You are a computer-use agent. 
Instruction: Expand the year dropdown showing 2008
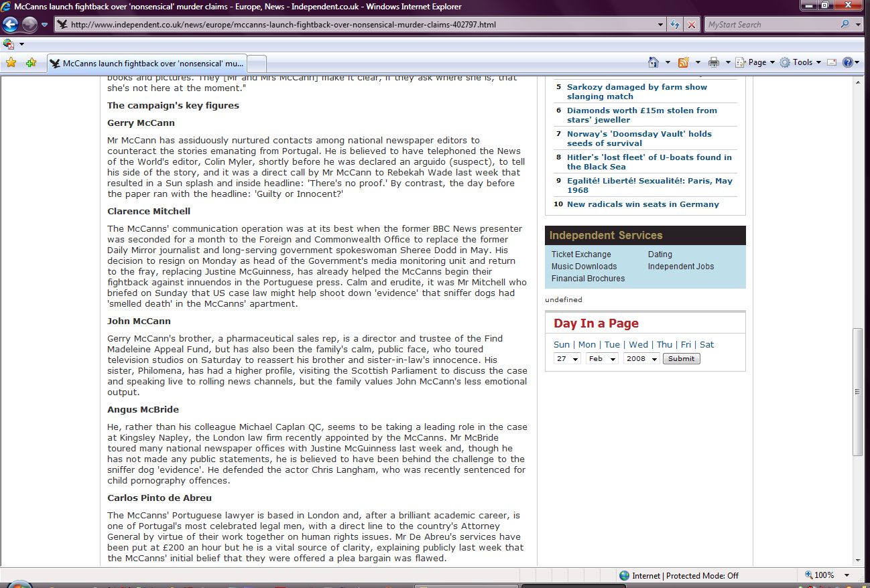tap(641, 359)
